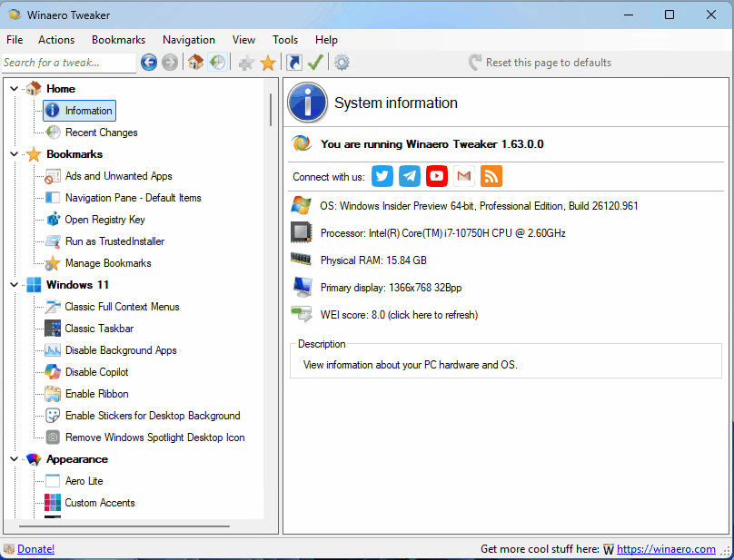The height and width of the screenshot is (560, 734).
Task: Click the Twitter icon under Connect with us
Action: click(382, 176)
